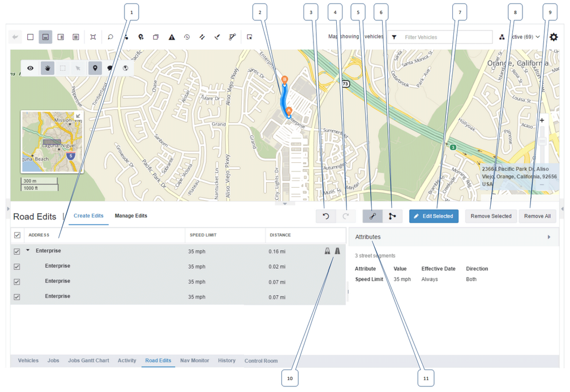Screen dimensions: 570x392
Task: Click the redo arrow button
Action: tap(345, 216)
